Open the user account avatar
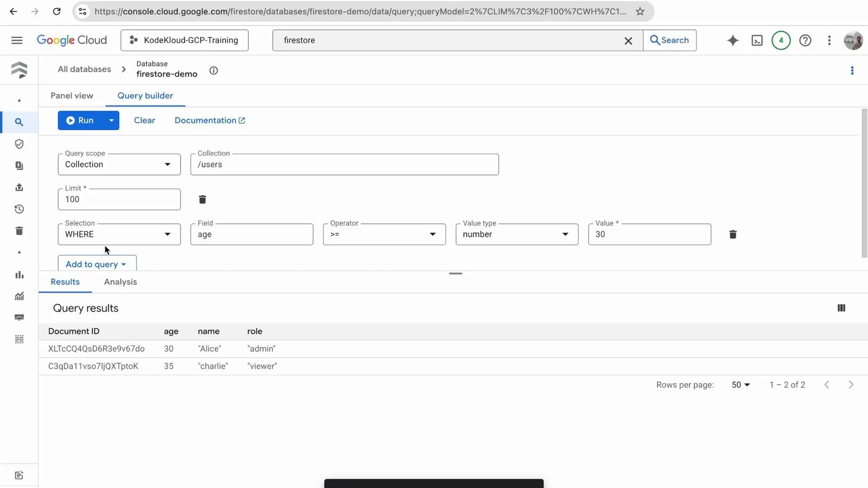The width and height of the screenshot is (868, 488). (x=853, y=40)
